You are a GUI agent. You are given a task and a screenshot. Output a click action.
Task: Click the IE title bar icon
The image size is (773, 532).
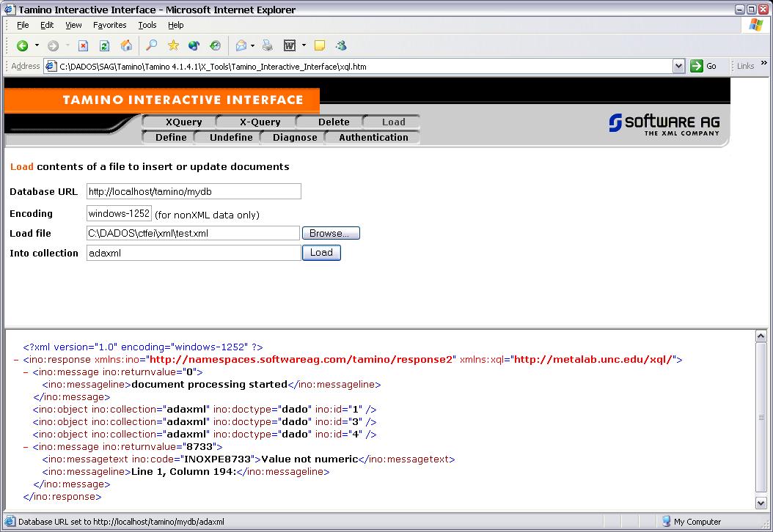[x=10, y=10]
